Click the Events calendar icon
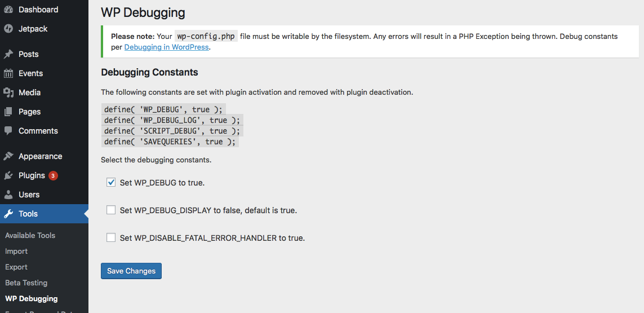The height and width of the screenshot is (313, 644). tap(8, 73)
